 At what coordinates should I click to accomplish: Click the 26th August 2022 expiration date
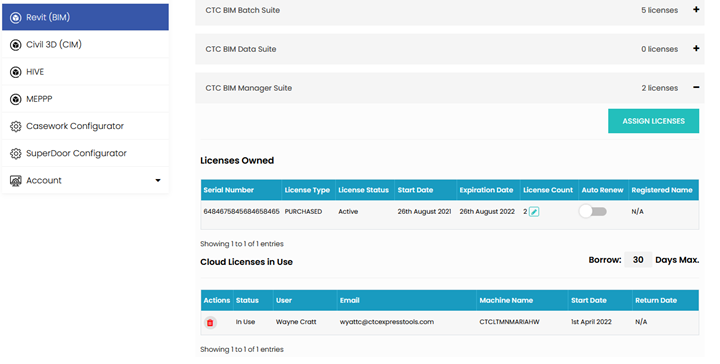[x=487, y=212]
